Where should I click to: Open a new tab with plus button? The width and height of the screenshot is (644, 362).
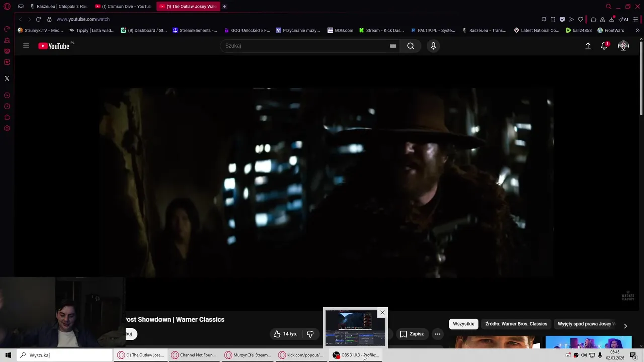pyautogui.click(x=224, y=6)
